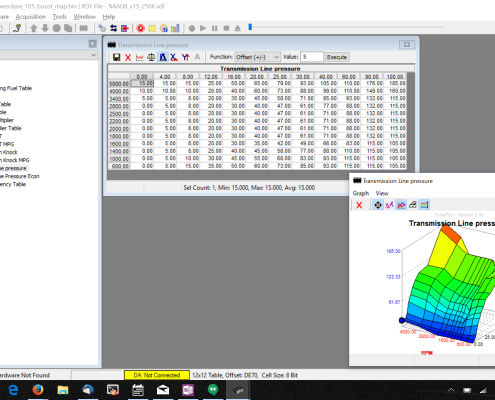The width and height of the screenshot is (495, 400).
Task: Click the blue point marker on the 3D graph
Action: (x=402, y=320)
